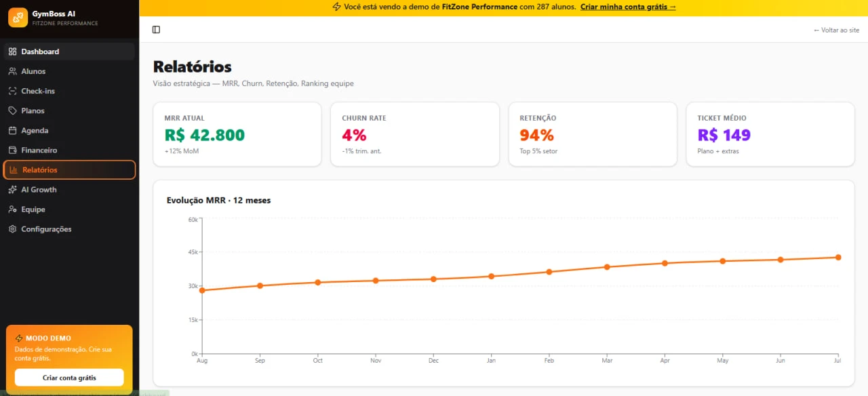Open the MRR Atual card

(237, 134)
